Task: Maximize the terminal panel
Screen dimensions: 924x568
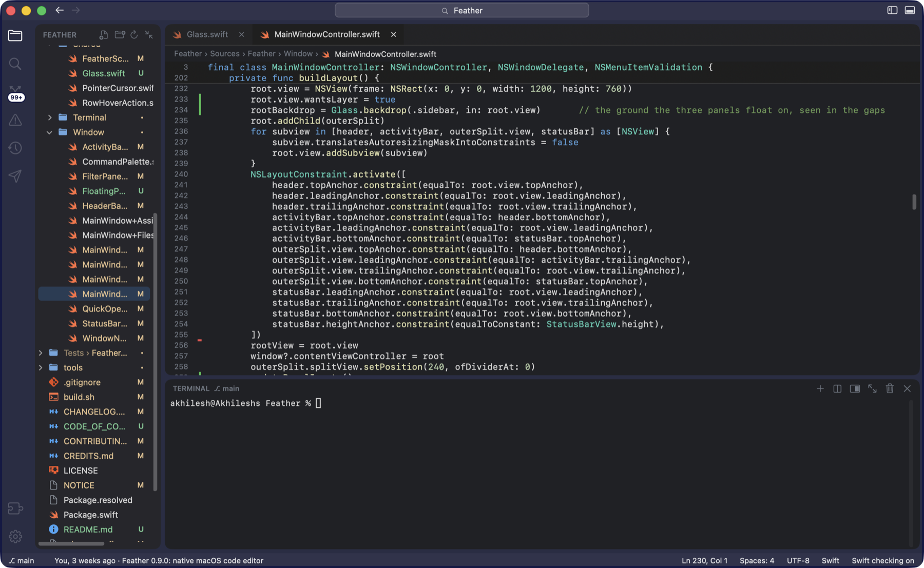Action: click(872, 388)
